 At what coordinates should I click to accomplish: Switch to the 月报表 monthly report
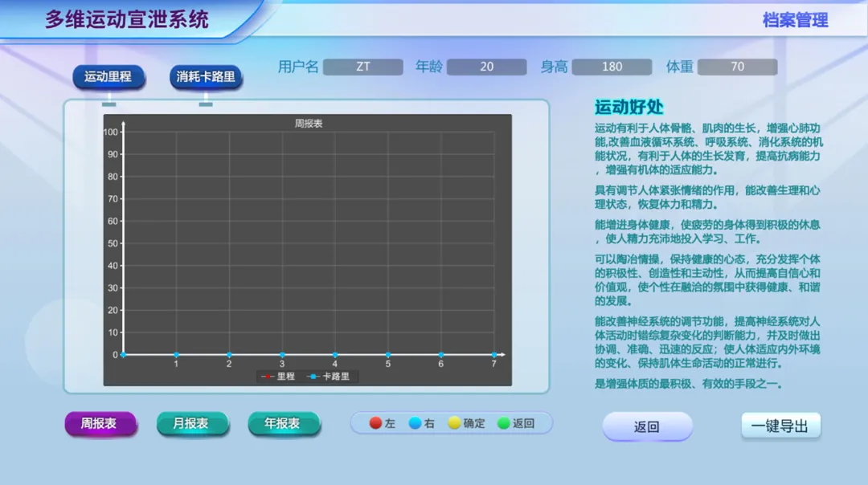click(x=192, y=424)
